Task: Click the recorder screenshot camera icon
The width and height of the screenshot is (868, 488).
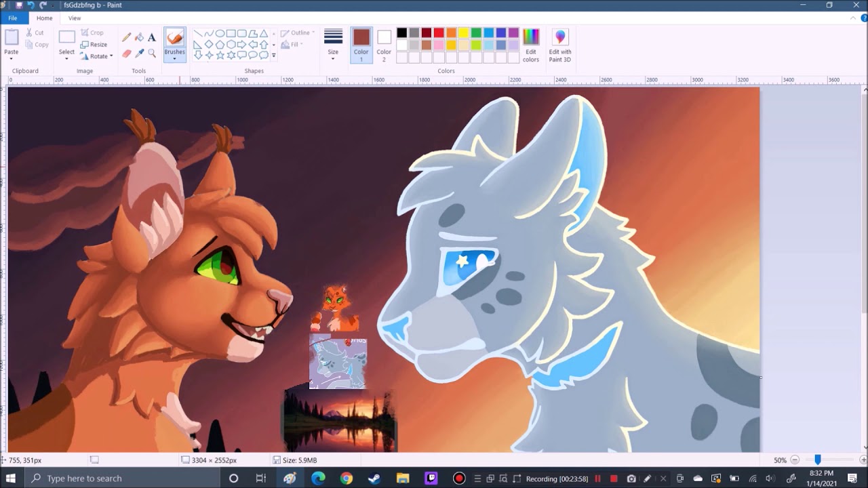Action: 631,479
